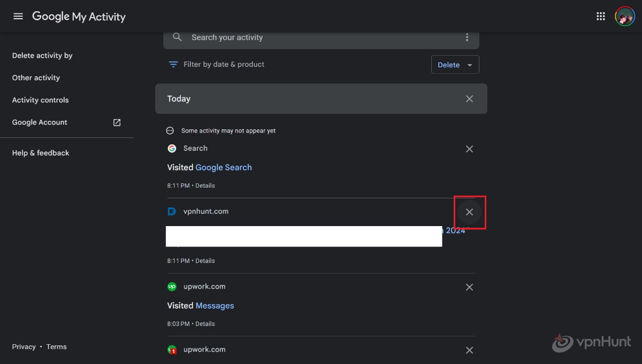The height and width of the screenshot is (364, 642).
Task: Open Other activity in sidebar
Action: (x=36, y=78)
